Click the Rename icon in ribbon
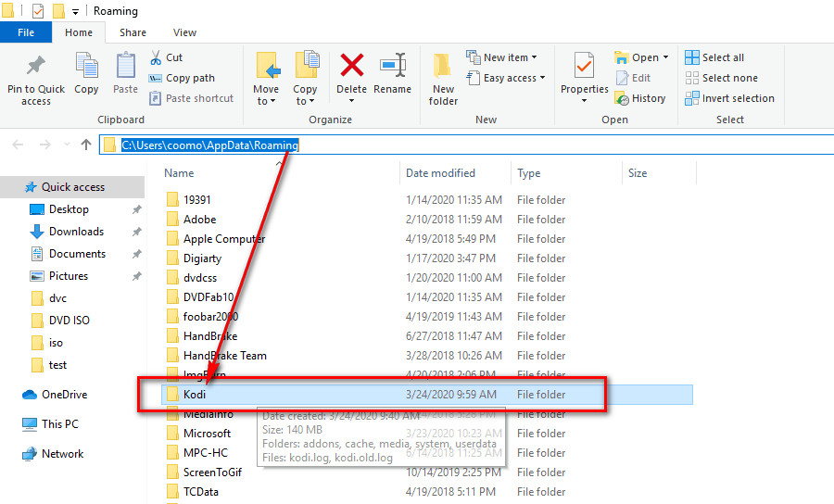Screen dimensions: 834x504 click(x=392, y=66)
